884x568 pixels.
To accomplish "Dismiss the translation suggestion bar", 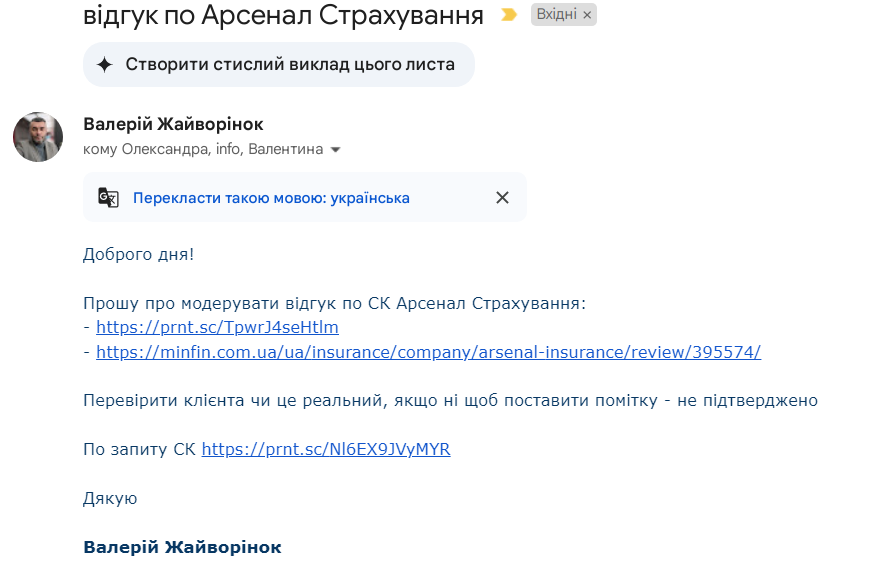I will pos(502,197).
